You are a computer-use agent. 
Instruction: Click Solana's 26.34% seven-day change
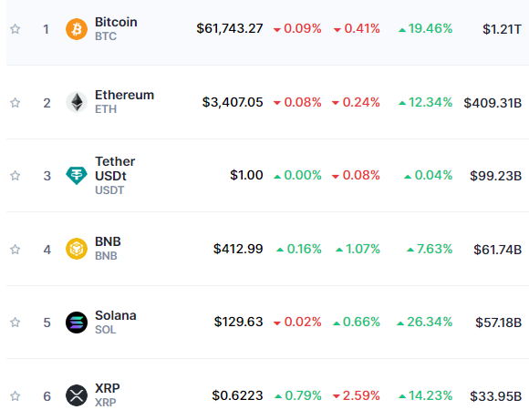pyautogui.click(x=425, y=322)
